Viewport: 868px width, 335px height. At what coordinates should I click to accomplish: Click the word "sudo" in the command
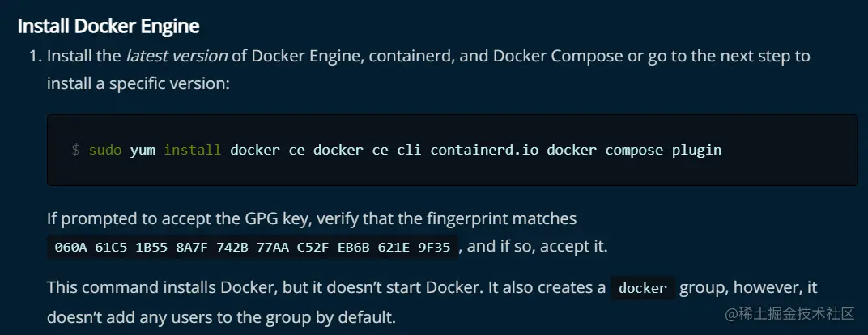point(105,150)
